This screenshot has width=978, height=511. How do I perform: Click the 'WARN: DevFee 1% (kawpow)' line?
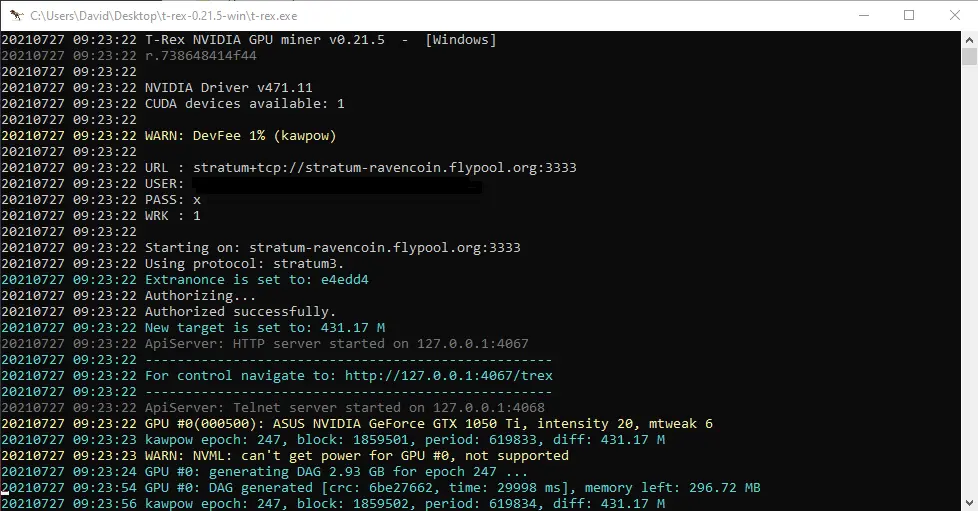168,135
